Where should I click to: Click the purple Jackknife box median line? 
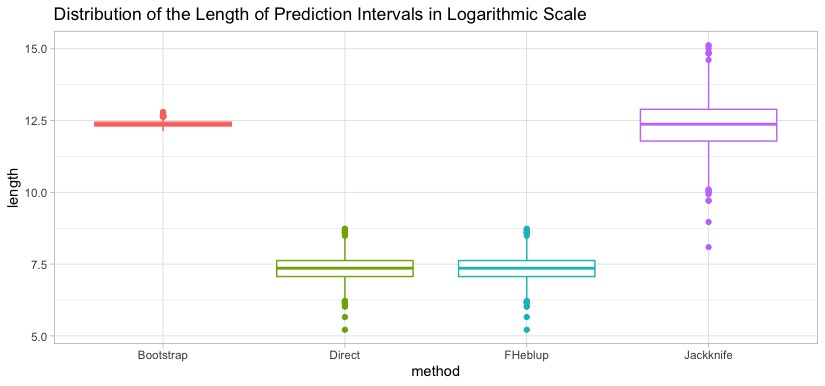708,124
